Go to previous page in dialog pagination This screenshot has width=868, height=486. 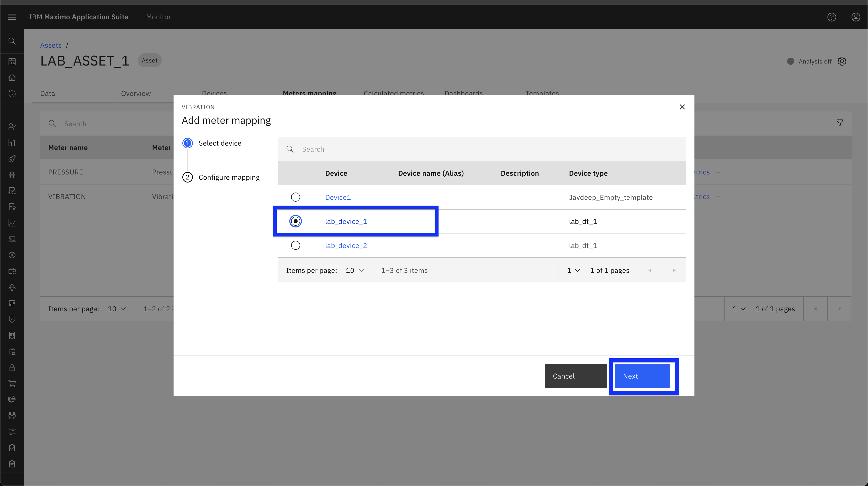point(650,270)
